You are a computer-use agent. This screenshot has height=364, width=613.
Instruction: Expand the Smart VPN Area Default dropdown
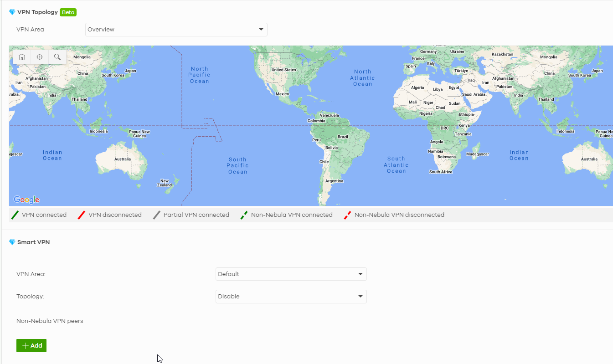tap(291, 274)
